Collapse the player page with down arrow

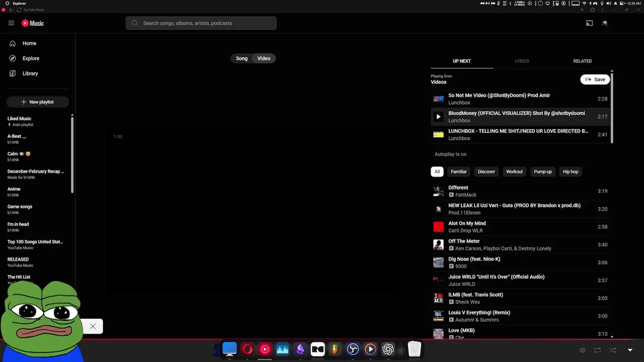pyautogui.click(x=630, y=350)
